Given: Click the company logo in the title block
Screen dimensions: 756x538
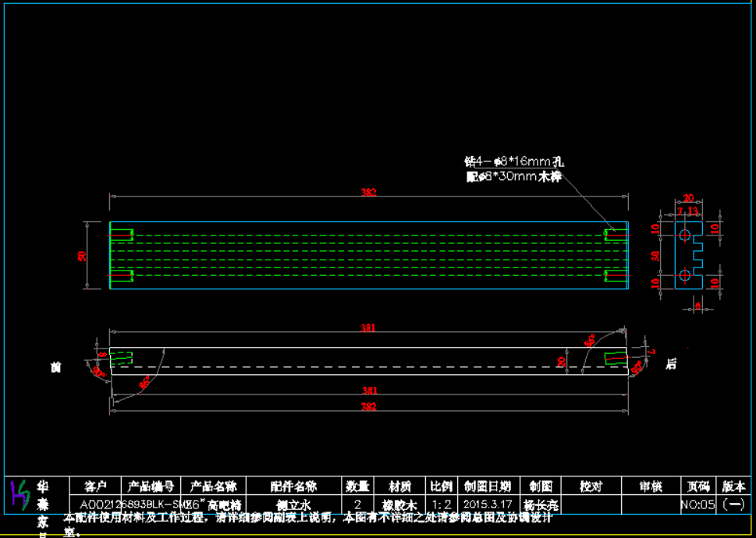Looking at the screenshot, I should coord(20,494).
